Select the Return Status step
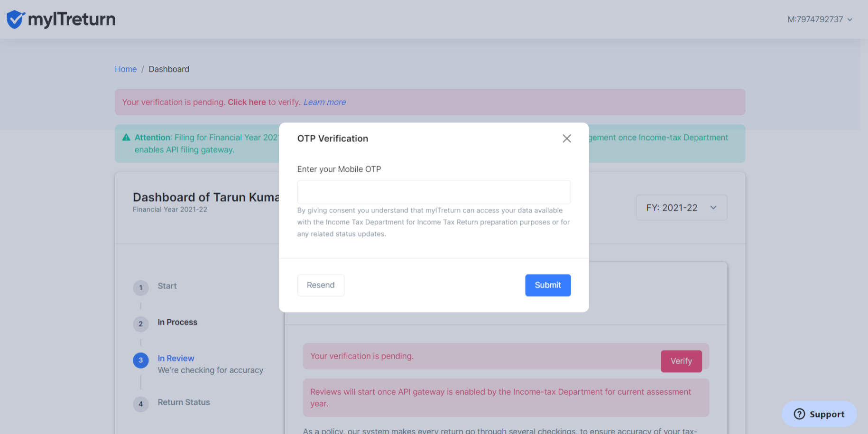868x434 pixels. [184, 402]
